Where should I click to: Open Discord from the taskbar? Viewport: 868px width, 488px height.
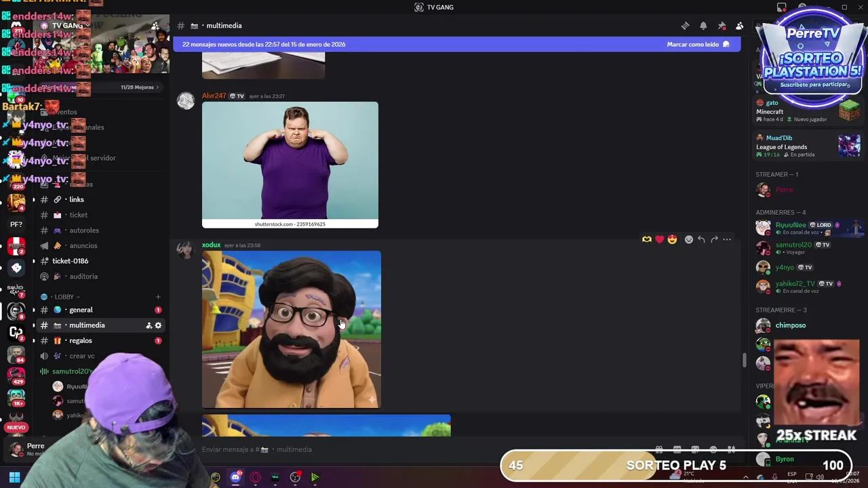[235, 477]
